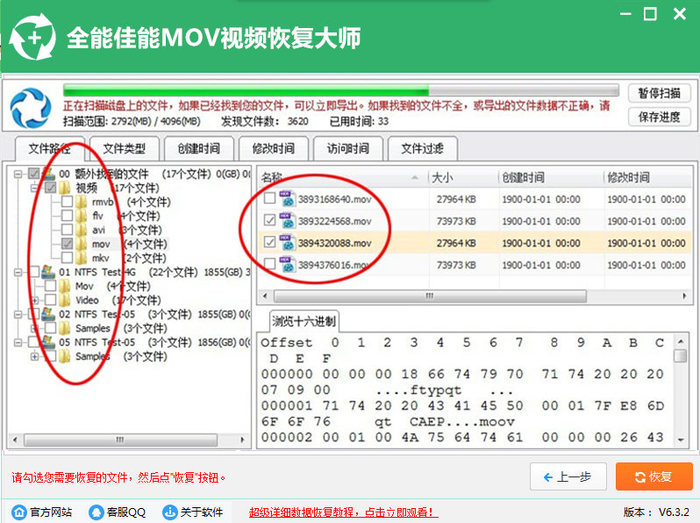Uncheck the 3893224568.mov file checkbox

pos(267,220)
